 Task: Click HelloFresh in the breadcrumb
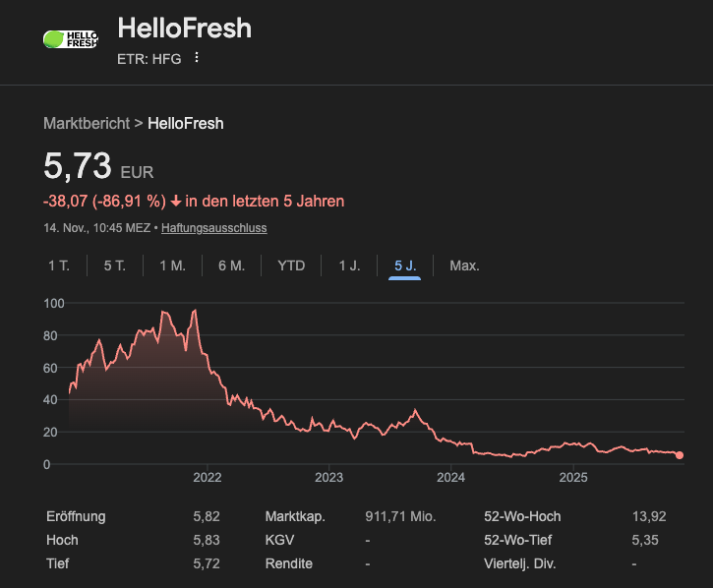coord(186,123)
